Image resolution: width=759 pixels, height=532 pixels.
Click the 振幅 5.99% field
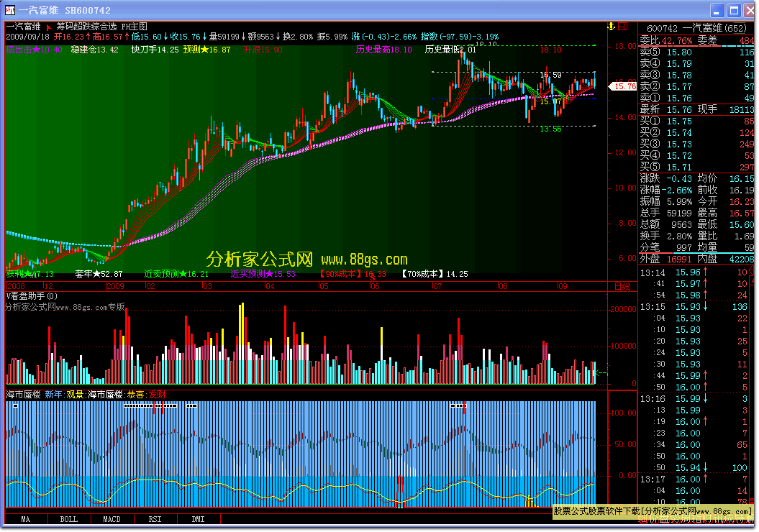(666, 202)
